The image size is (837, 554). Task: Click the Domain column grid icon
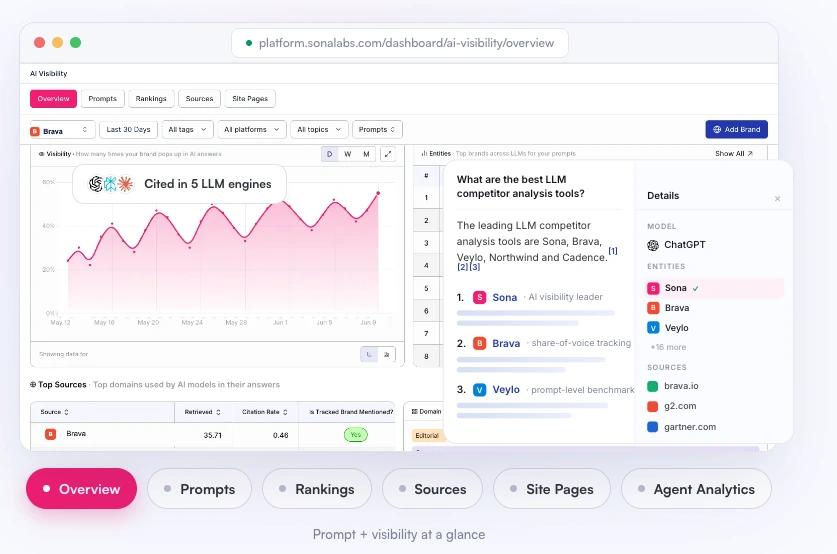414,411
